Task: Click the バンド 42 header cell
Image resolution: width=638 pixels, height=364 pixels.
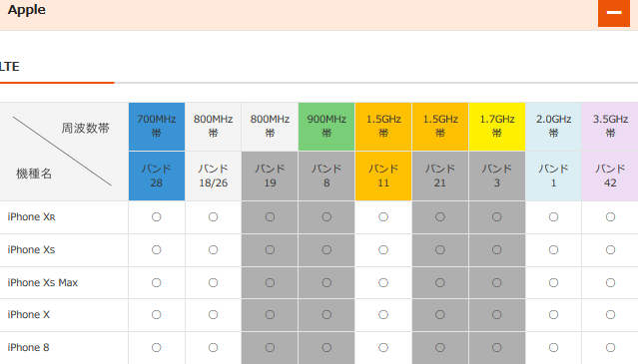Action: coord(610,176)
